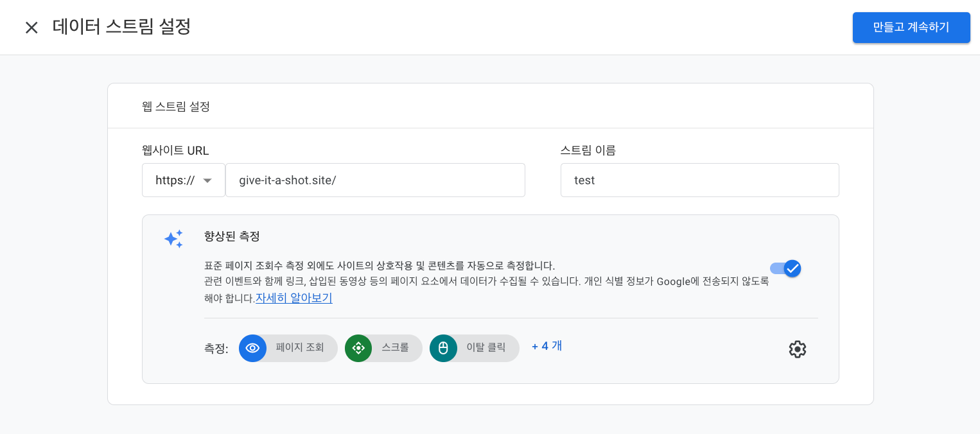Click the 이탈 클릭 mouse icon
This screenshot has width=980, height=434.
point(443,348)
